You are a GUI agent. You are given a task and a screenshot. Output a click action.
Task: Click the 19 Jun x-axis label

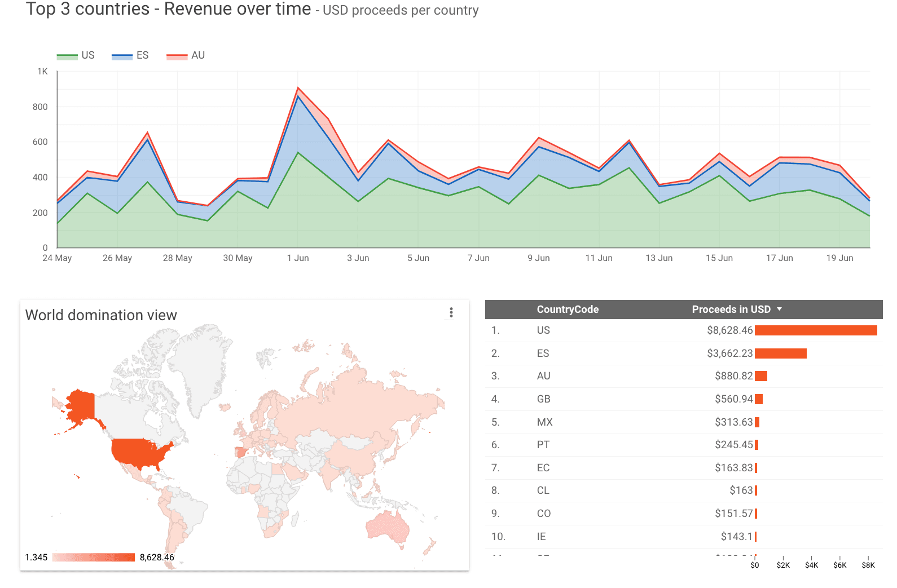tap(839, 258)
